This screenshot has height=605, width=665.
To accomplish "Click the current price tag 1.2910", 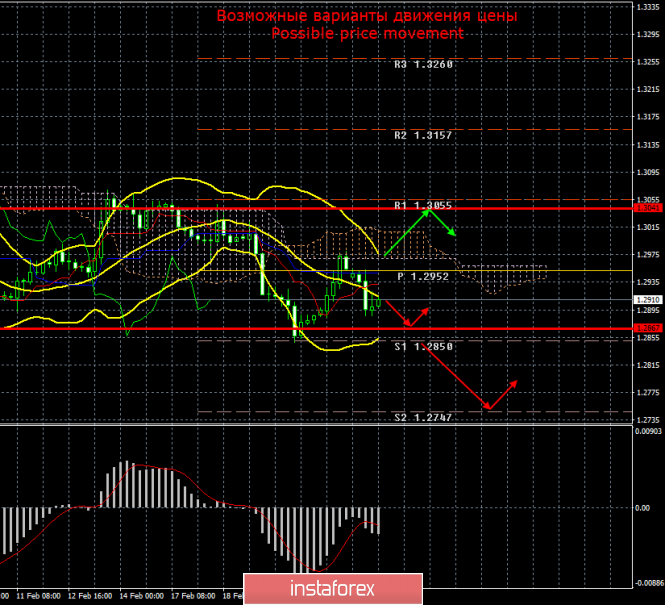I will tap(646, 299).
